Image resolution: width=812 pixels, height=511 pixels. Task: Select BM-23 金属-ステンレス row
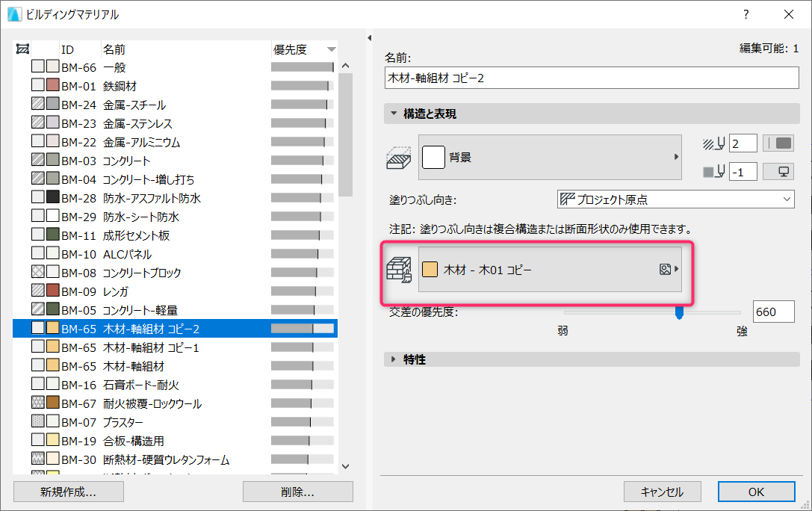click(x=175, y=123)
